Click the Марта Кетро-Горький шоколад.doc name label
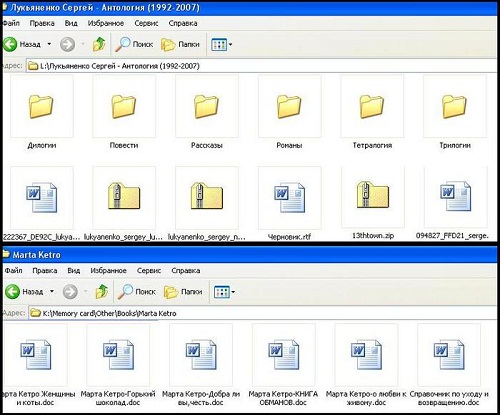This screenshot has height=415, width=500. [x=118, y=398]
